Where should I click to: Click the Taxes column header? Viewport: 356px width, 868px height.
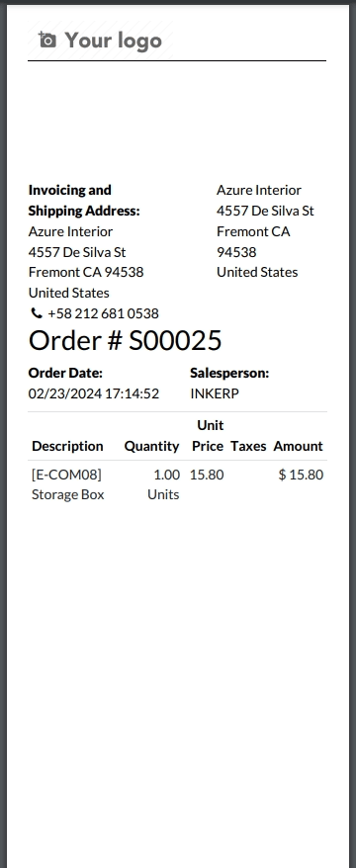(x=248, y=446)
